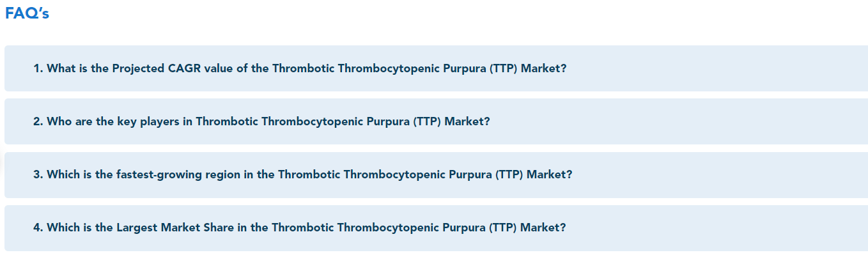The image size is (868, 255).
Task: Click the FAQ's section heading
Action: (27, 13)
